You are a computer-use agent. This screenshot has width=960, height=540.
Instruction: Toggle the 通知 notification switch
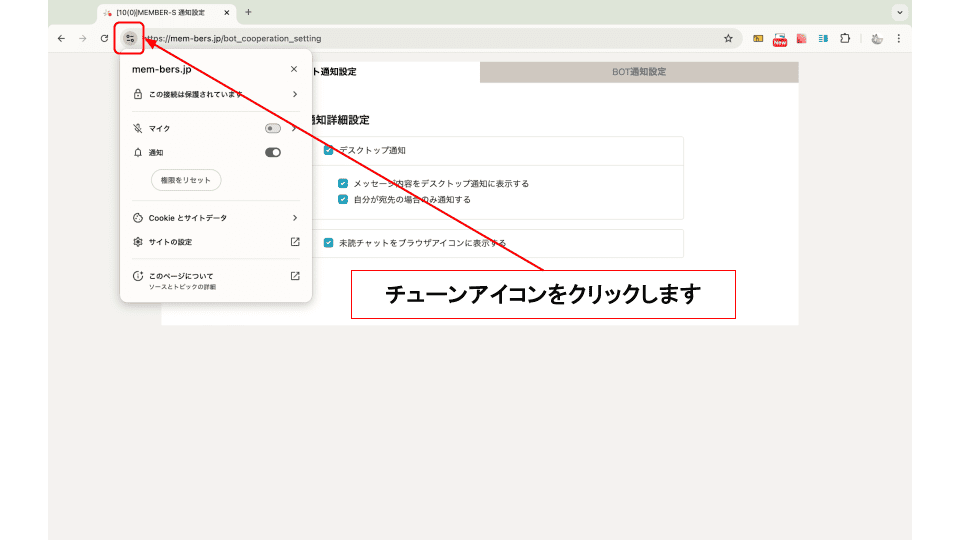tap(272, 153)
